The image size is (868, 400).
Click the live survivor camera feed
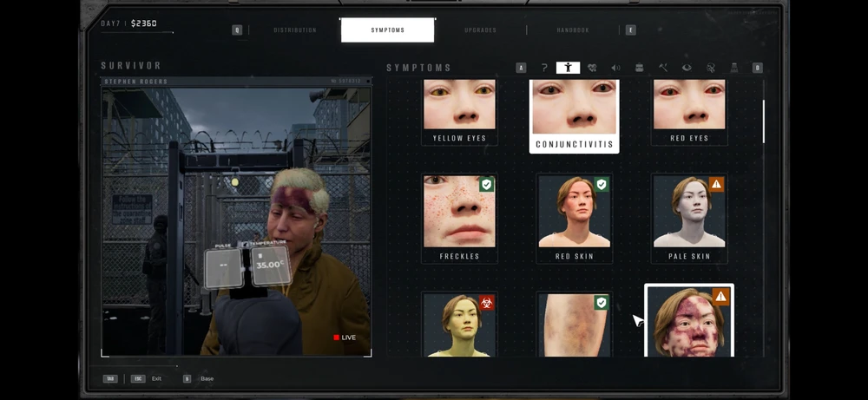[236, 217]
